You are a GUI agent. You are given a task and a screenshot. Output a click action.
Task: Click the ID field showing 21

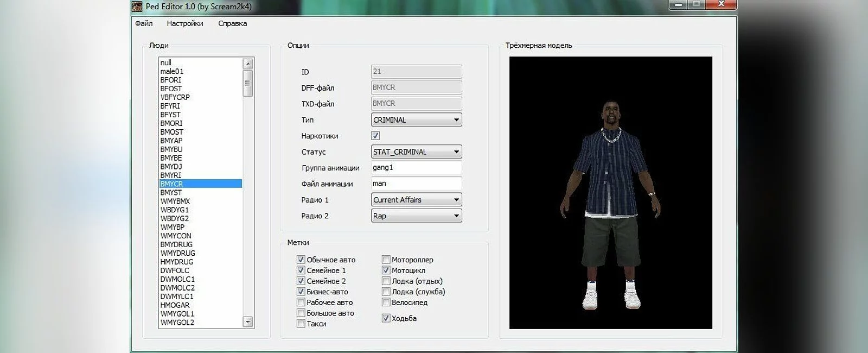(417, 72)
